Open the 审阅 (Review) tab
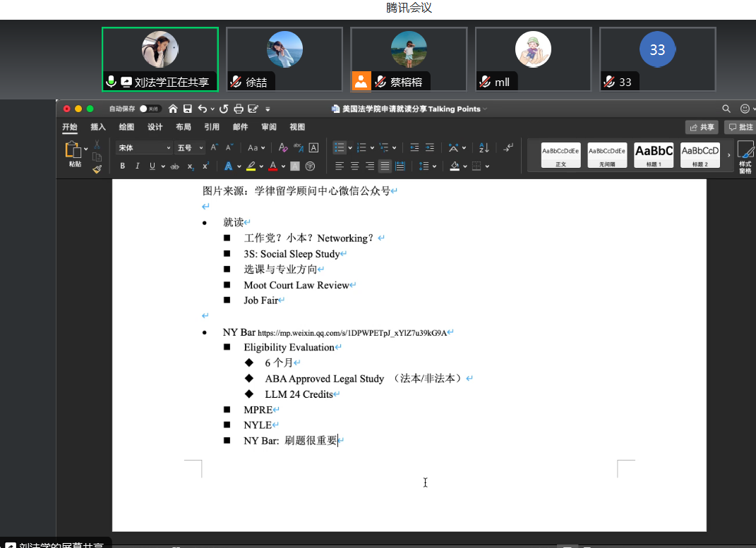The height and width of the screenshot is (548, 756). tap(268, 127)
